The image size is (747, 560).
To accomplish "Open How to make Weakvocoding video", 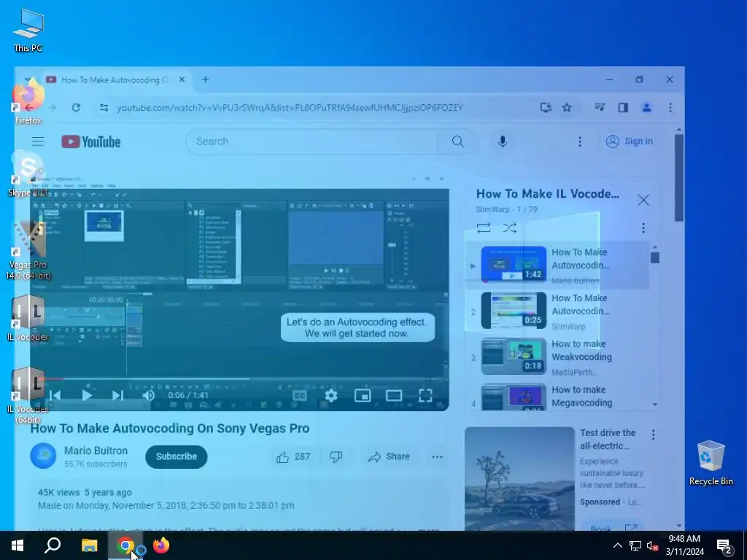I will coord(557,357).
